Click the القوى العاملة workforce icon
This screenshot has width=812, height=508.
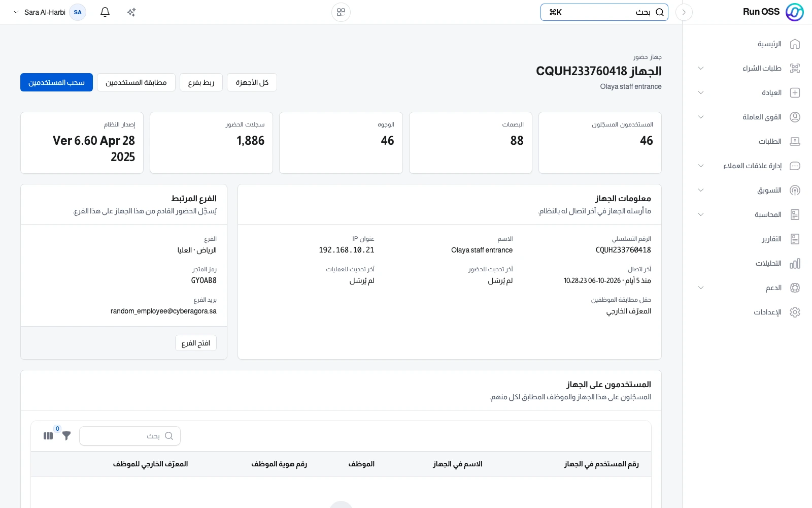795,117
